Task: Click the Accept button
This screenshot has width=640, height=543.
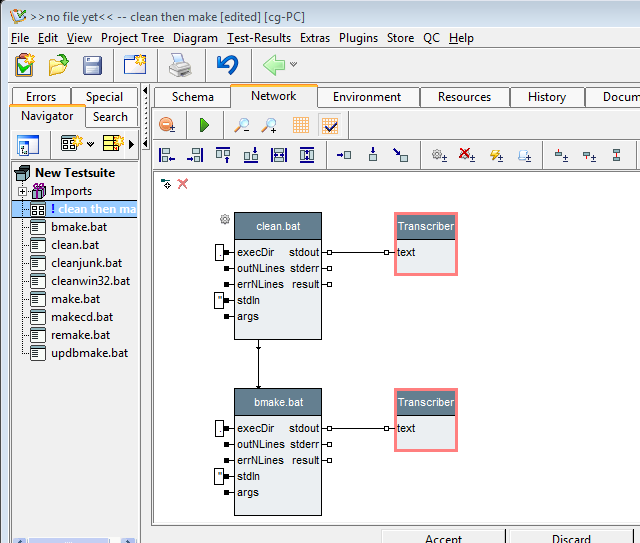Action: coord(443,538)
